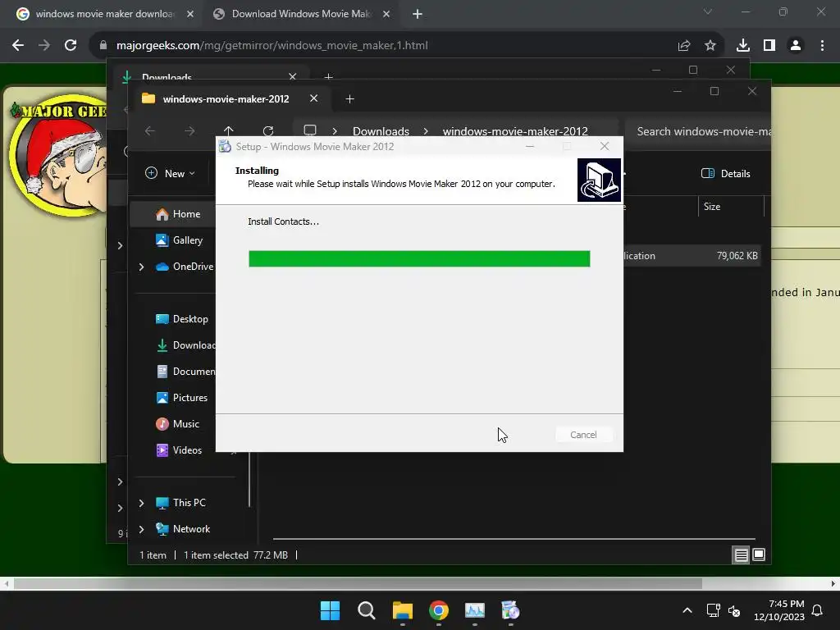Open Chrome downloads tray icon
This screenshot has width=840, height=630.
pyautogui.click(x=743, y=46)
